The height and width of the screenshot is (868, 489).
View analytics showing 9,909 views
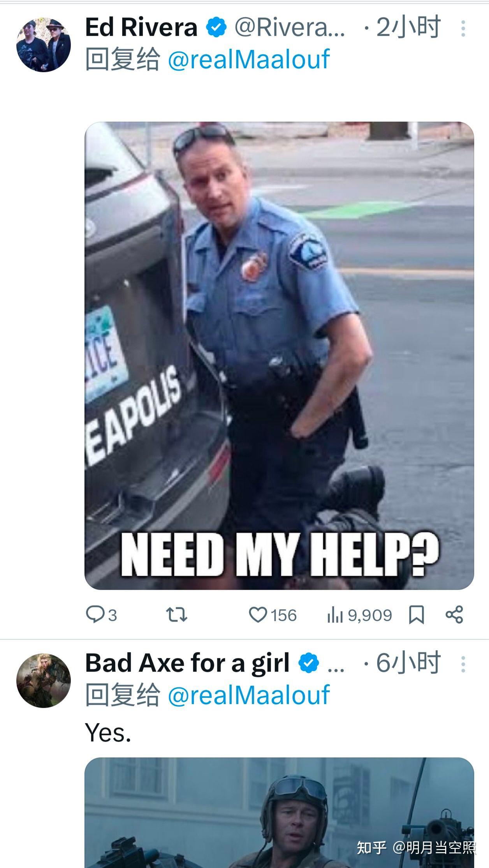coord(359,615)
